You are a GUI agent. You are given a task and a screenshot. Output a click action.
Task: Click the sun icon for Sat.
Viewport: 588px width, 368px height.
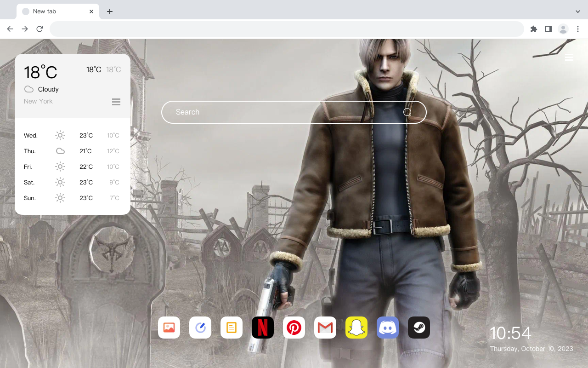[60, 182]
